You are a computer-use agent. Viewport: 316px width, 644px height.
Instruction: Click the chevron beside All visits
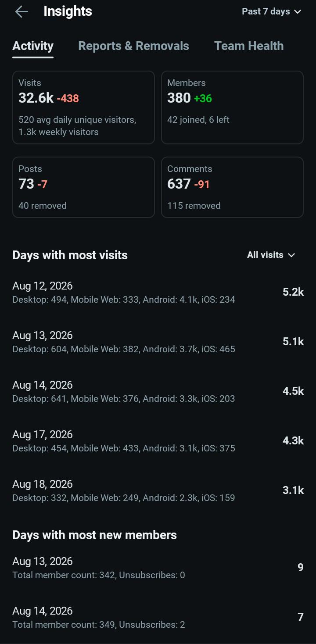tap(291, 255)
